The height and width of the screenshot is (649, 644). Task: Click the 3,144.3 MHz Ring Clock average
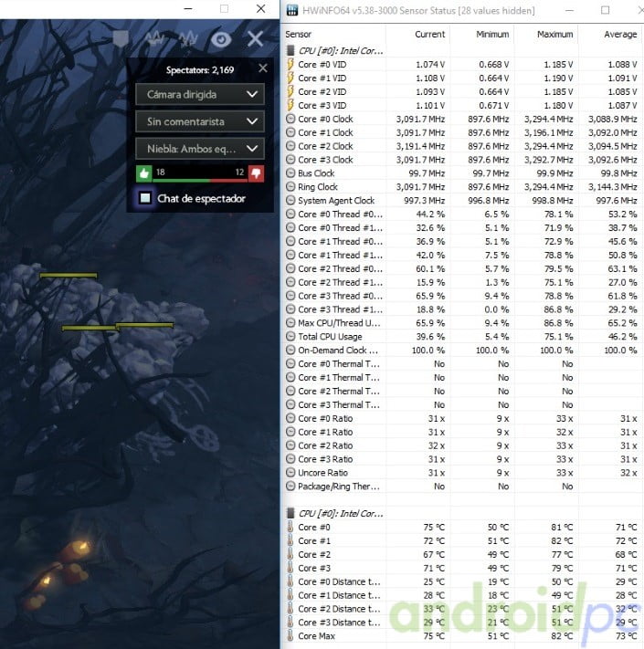(x=613, y=187)
